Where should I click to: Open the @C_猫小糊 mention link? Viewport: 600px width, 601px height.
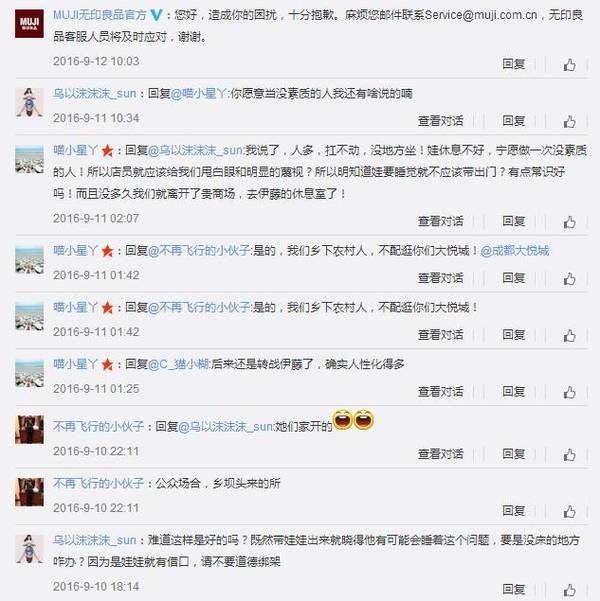(x=179, y=364)
